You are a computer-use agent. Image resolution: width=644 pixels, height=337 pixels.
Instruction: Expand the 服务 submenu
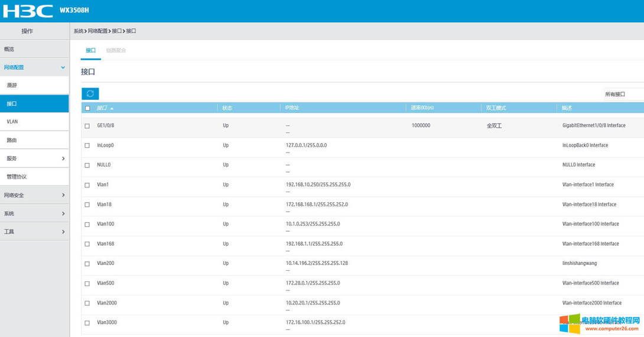[63, 158]
